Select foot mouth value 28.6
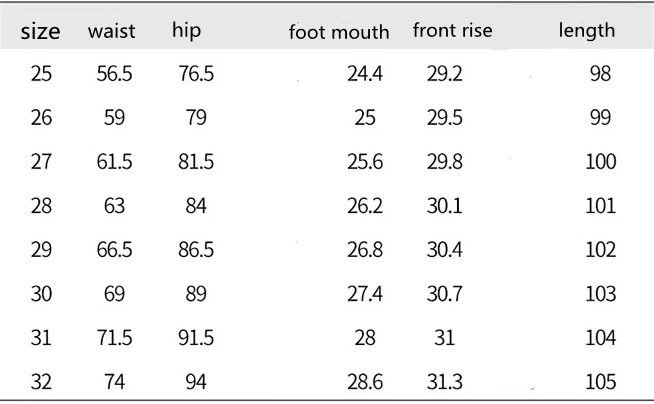Screen dimensions: 654x404 [x=364, y=382]
